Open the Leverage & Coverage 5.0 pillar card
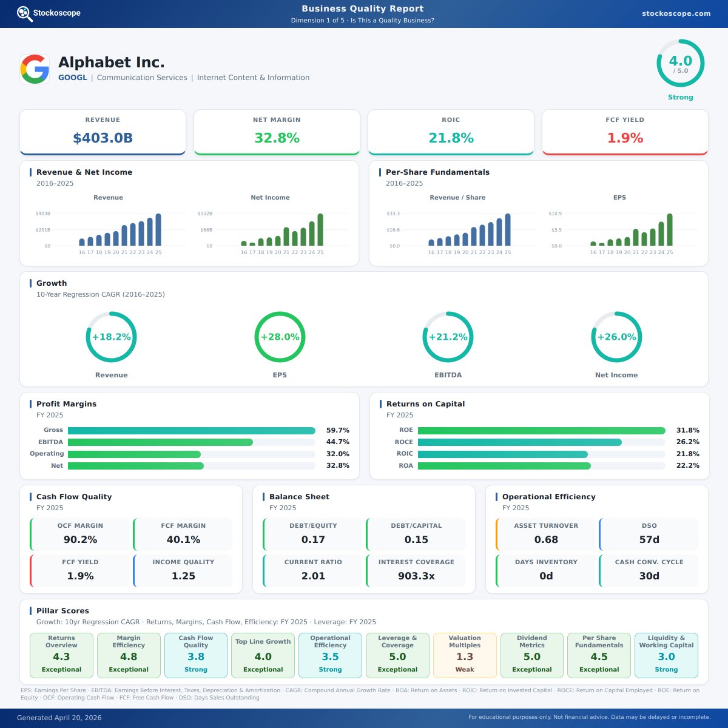The width and height of the screenshot is (728, 728). (397, 655)
